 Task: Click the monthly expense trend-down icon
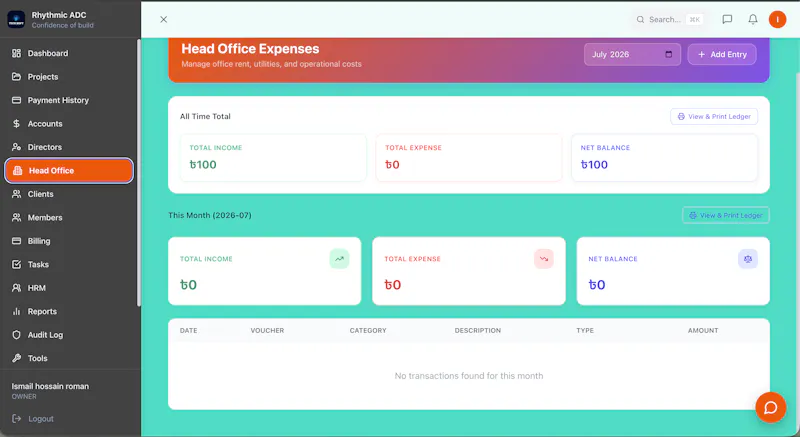click(544, 259)
